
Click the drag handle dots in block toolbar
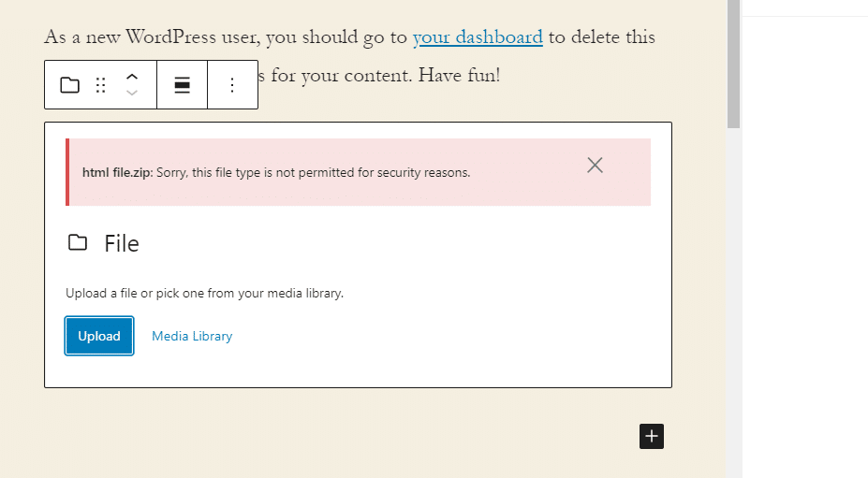(100, 85)
